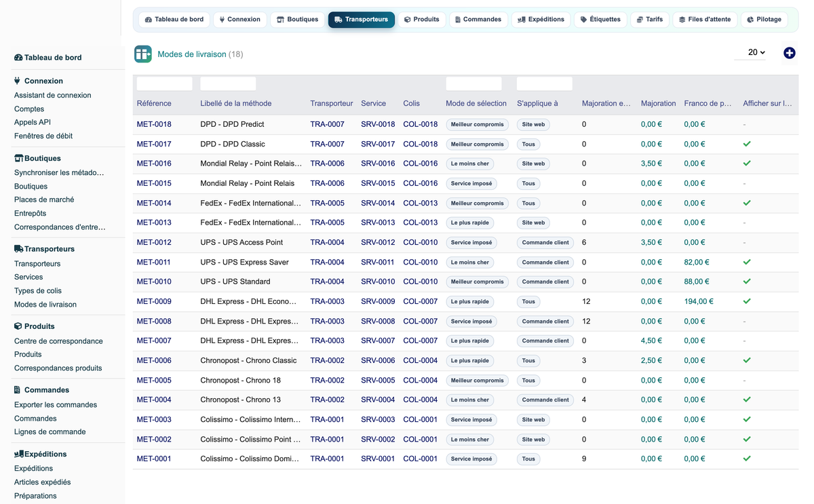This screenshot has width=814, height=504.
Task: Click the stack icon on Files d'attente tab
Action: (x=682, y=20)
